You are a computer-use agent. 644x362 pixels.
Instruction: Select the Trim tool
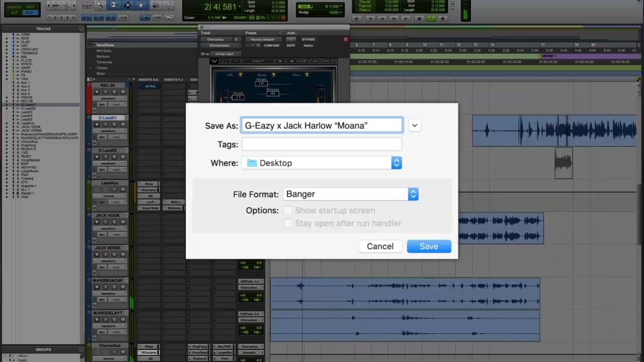114,5
